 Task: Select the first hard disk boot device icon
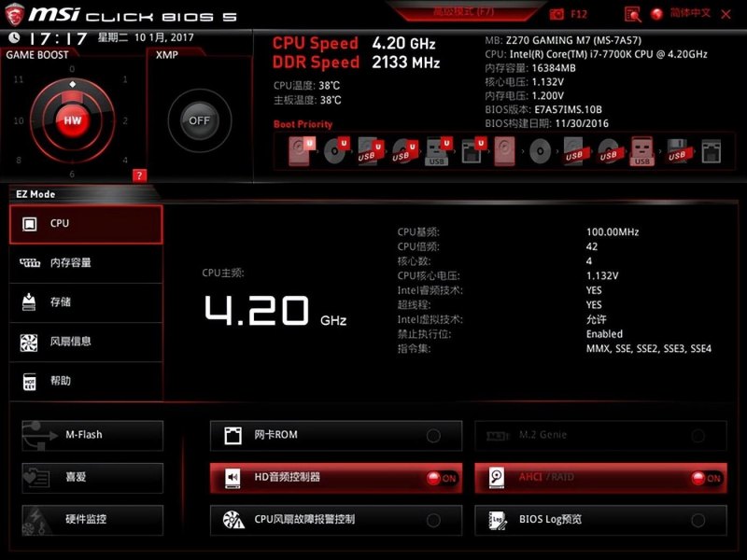301,151
